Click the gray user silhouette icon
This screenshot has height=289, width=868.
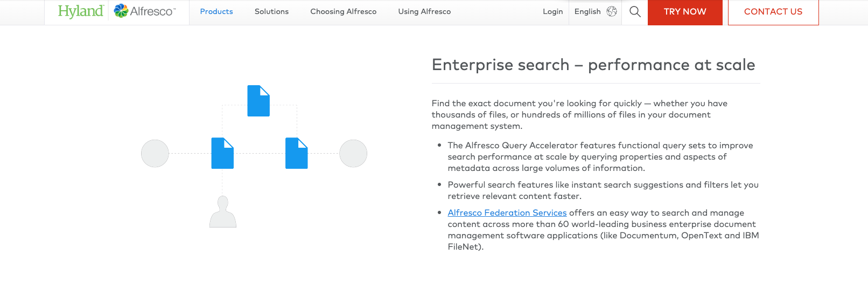click(223, 212)
